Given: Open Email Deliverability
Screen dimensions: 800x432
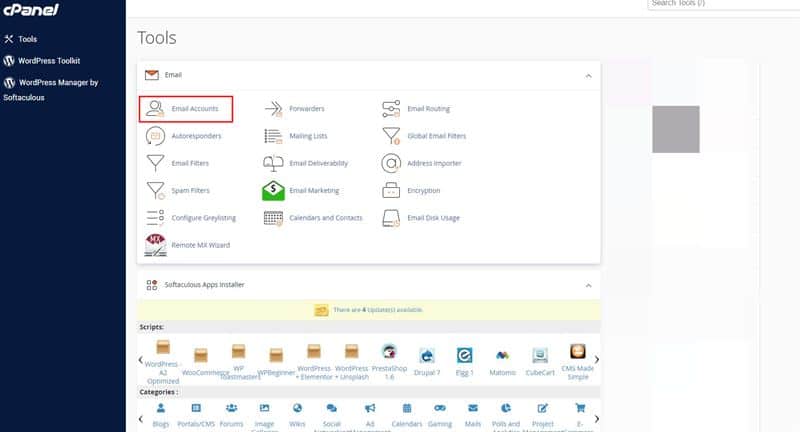Looking at the screenshot, I should [x=305, y=163].
